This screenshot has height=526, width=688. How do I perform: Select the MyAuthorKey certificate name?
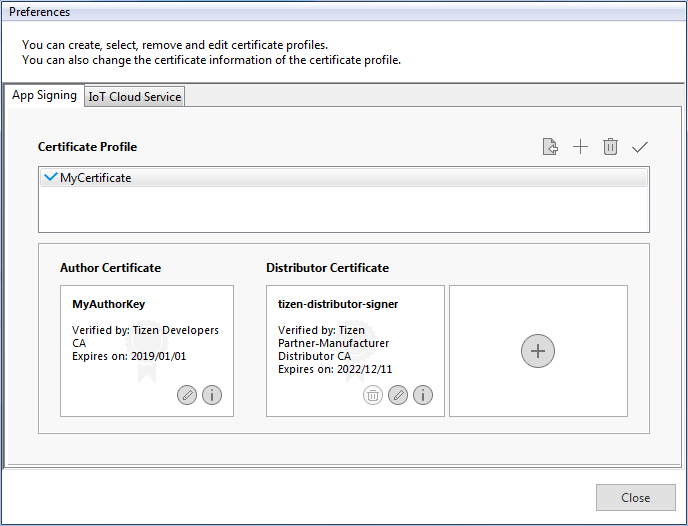(x=109, y=304)
